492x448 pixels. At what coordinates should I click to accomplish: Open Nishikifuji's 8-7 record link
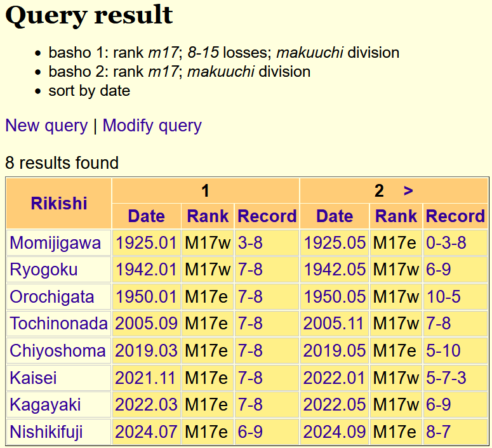pos(438,432)
